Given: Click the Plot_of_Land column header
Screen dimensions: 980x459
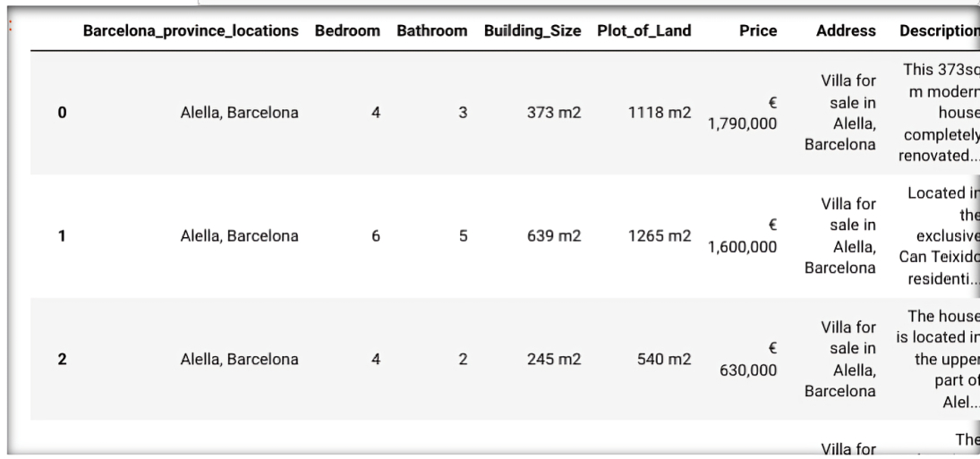Looking at the screenshot, I should click(x=644, y=31).
